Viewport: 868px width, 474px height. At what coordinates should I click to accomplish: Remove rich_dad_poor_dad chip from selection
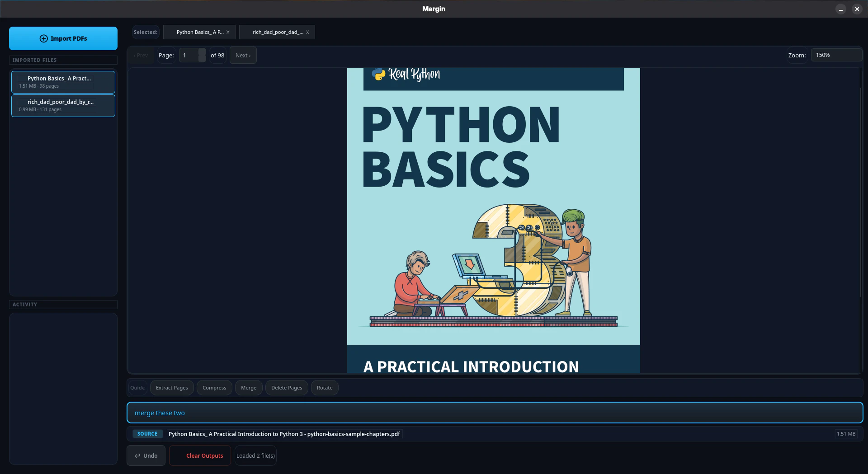307,32
